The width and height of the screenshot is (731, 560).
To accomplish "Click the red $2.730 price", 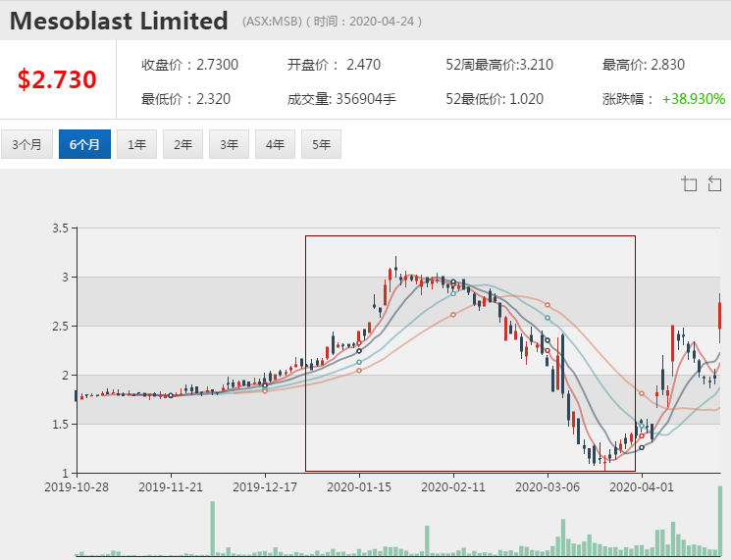I will tap(57, 79).
